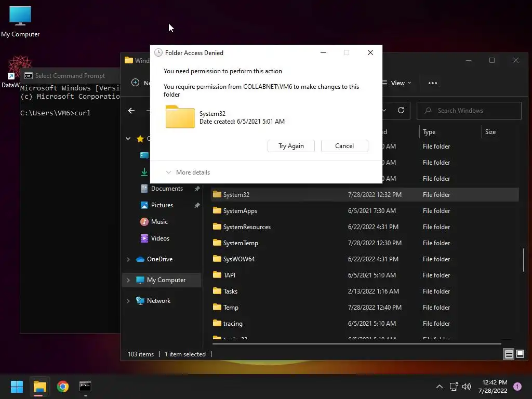Click the System32 folder icon in dialog

pyautogui.click(x=180, y=117)
